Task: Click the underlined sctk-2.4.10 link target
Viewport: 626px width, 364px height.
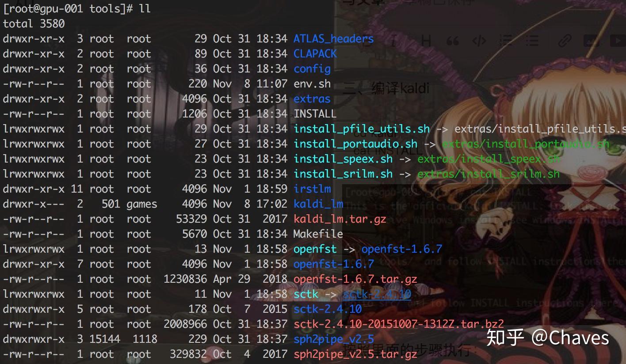Action: [x=377, y=294]
